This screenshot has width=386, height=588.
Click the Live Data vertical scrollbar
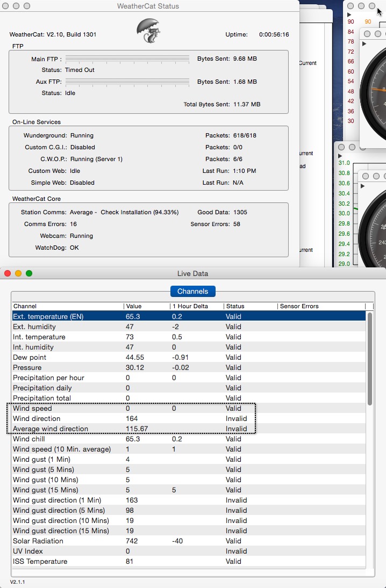click(x=370, y=359)
